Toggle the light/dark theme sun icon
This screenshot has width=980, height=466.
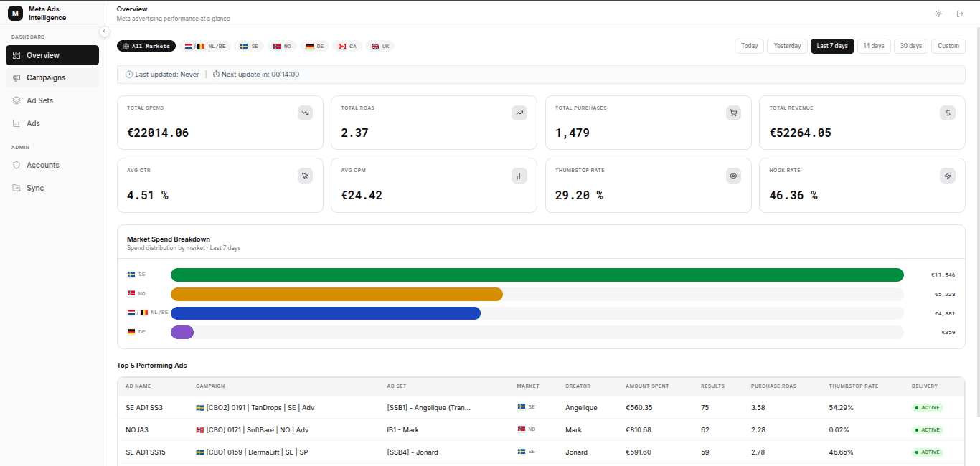click(938, 14)
